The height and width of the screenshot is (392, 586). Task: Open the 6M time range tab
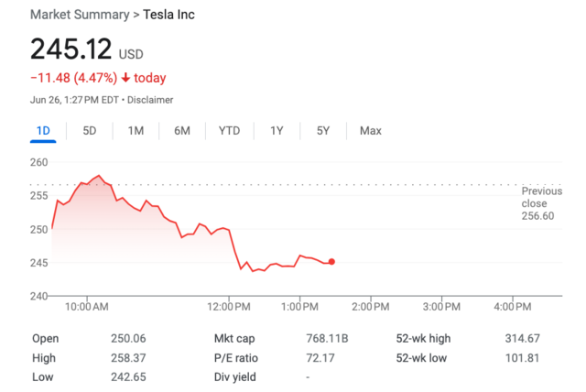pyautogui.click(x=182, y=130)
